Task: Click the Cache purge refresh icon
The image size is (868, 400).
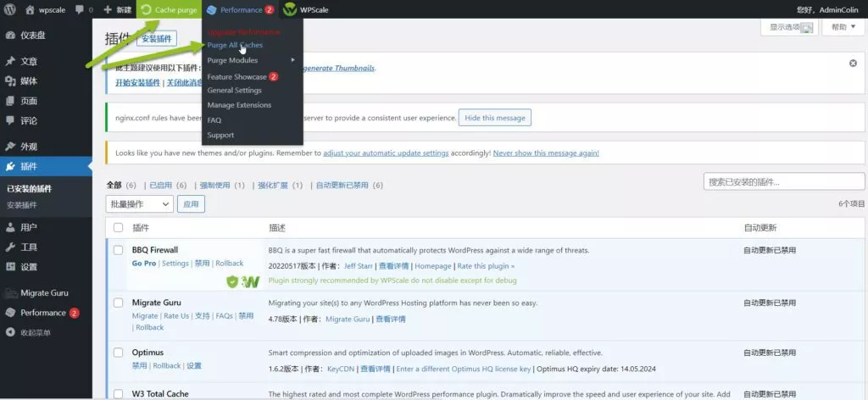Action: (146, 9)
